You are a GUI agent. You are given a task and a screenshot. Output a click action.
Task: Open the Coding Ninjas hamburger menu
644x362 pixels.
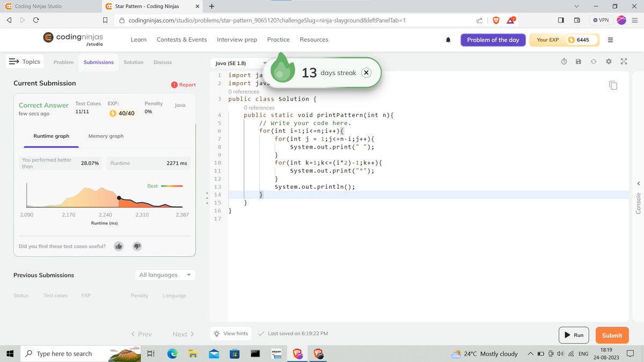[610, 40]
